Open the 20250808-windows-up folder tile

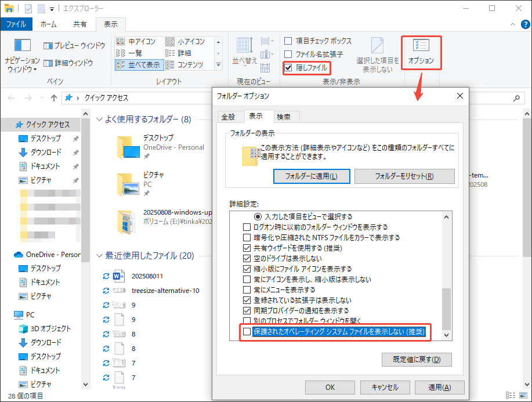pos(164,222)
